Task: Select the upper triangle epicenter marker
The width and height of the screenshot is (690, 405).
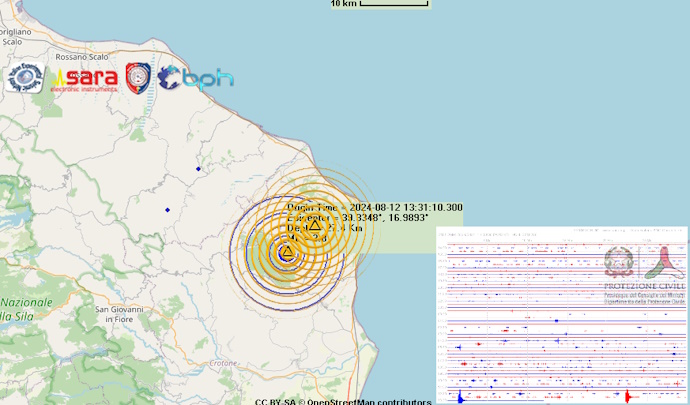Action: point(316,227)
